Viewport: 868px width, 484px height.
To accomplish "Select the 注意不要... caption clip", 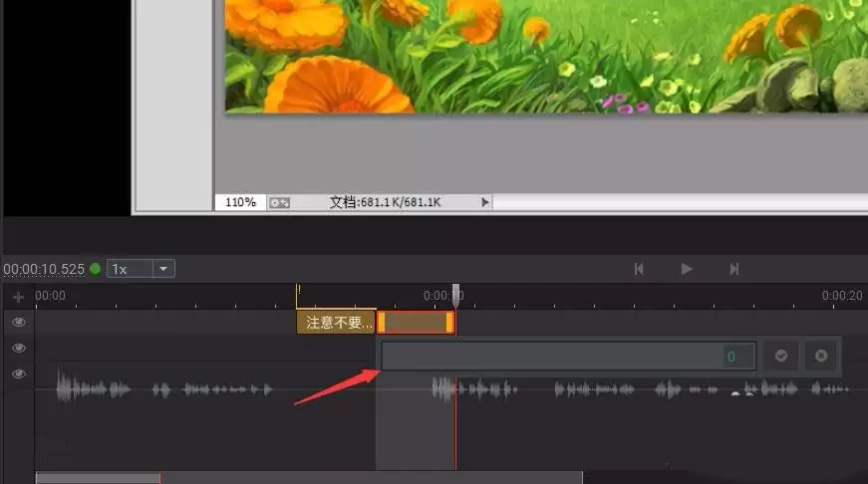I will [x=337, y=323].
